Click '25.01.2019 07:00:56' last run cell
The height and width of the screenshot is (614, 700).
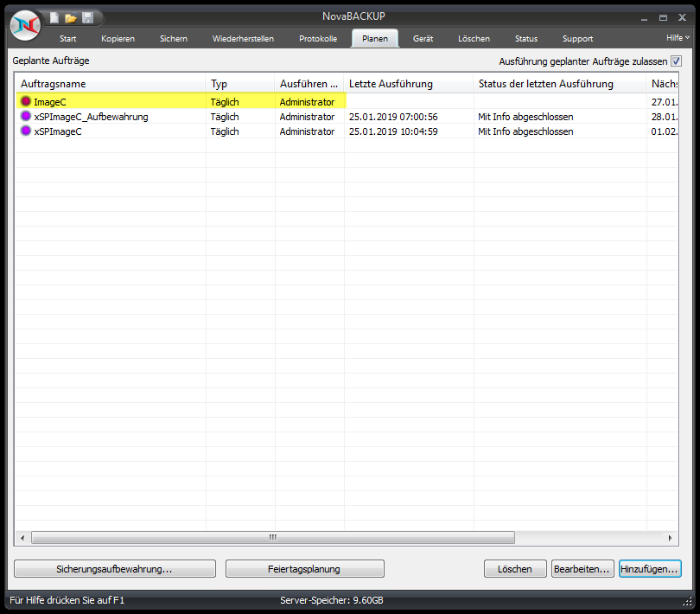click(393, 117)
